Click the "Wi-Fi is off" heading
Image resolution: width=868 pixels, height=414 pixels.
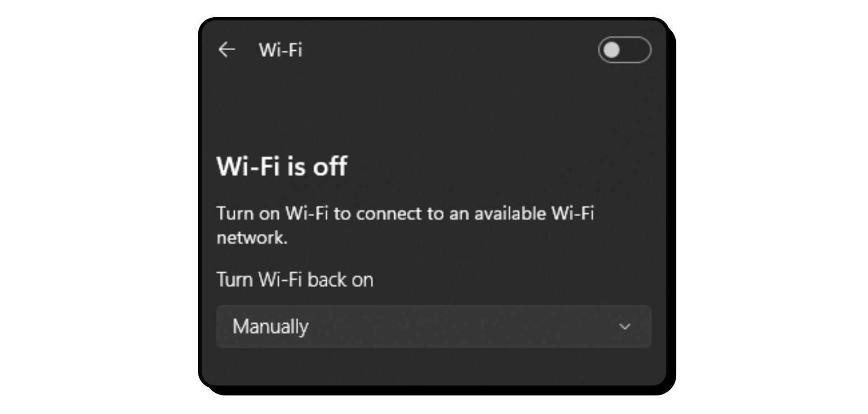(x=282, y=166)
